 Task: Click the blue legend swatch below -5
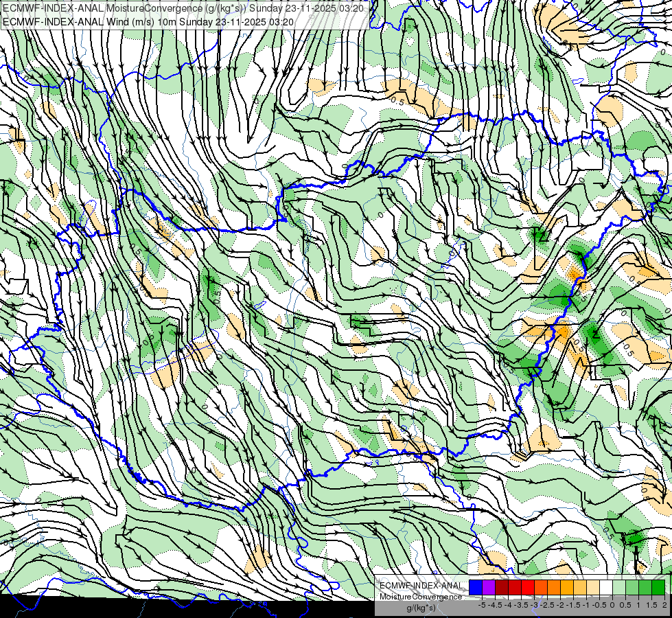pos(476,588)
